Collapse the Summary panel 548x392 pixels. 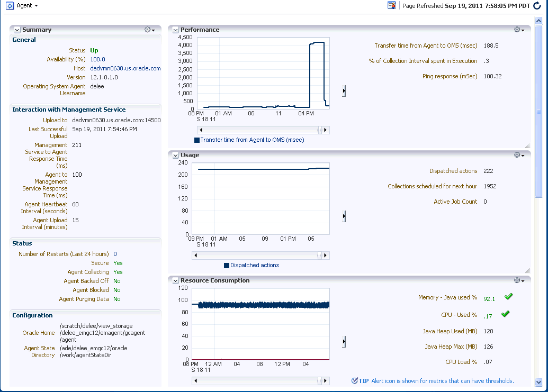pos(17,30)
